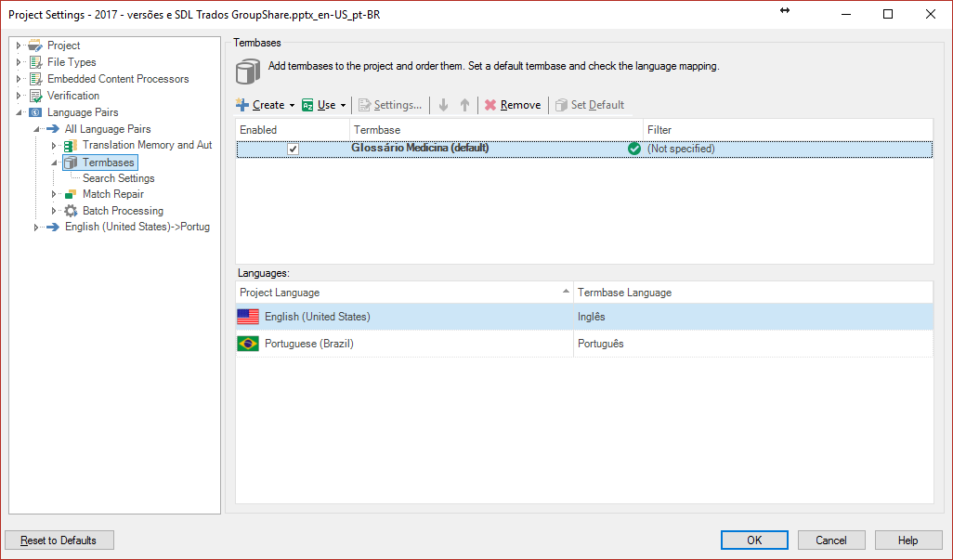Select File Types in the tree

[x=72, y=62]
